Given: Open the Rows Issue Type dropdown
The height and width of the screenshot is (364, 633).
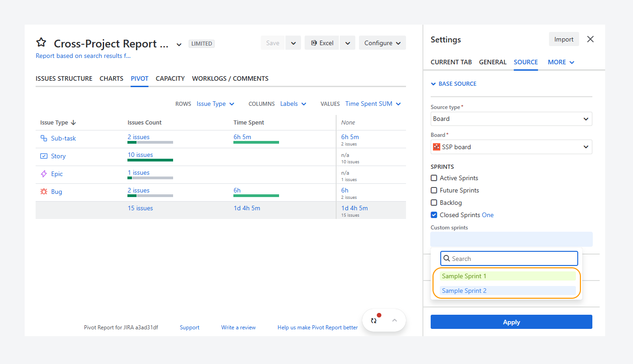Looking at the screenshot, I should 216,104.
